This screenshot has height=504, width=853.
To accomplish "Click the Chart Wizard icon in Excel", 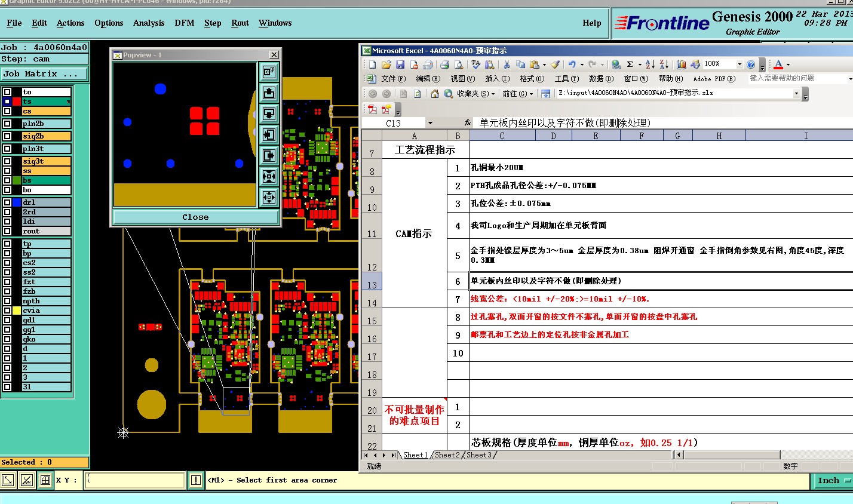I will point(681,64).
